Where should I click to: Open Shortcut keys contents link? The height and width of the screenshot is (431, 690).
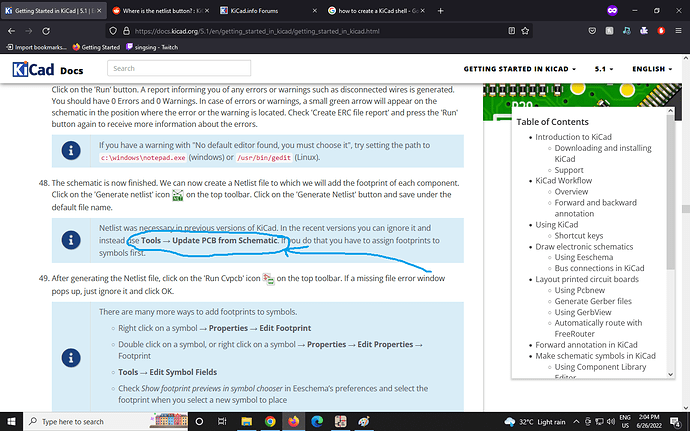pyautogui.click(x=579, y=236)
